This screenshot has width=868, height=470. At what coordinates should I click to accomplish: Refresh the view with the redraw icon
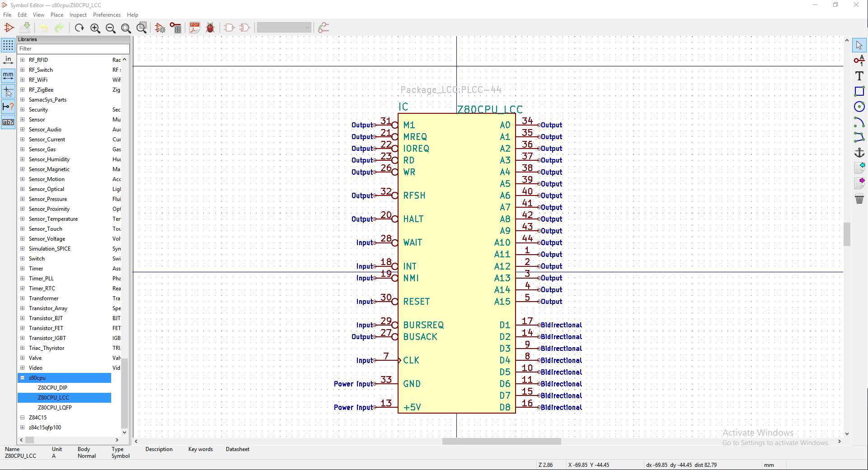click(80, 28)
